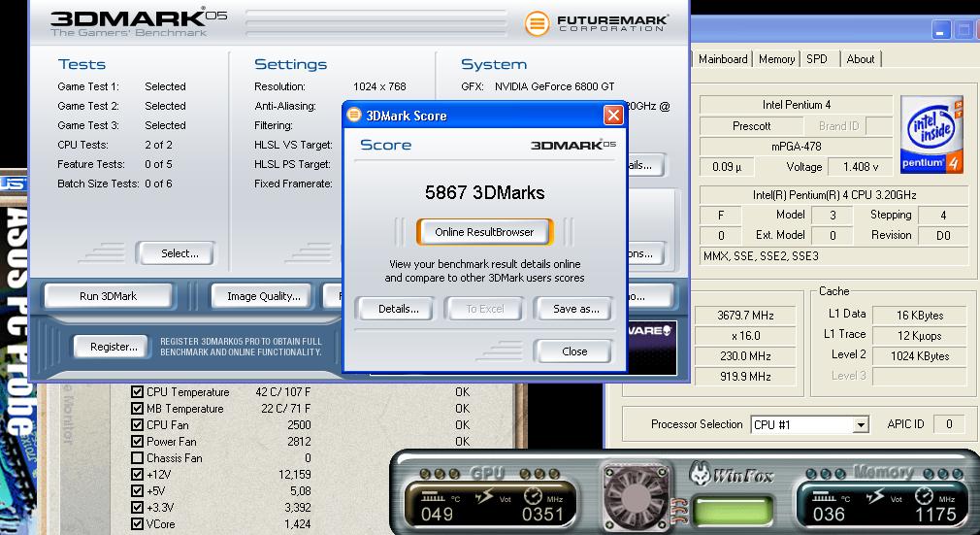Uncheck the Power Fan checkbox
980x535 pixels.
[x=137, y=441]
